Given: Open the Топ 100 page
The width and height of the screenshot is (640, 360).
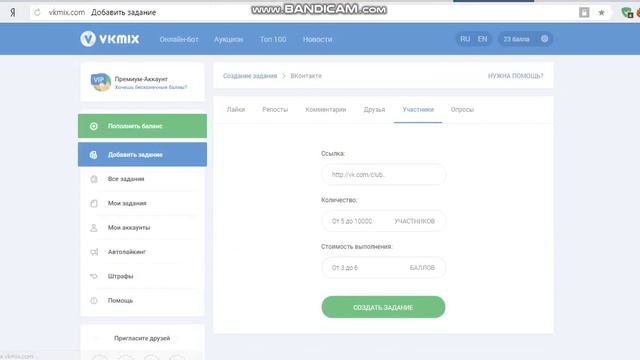Looking at the screenshot, I should tap(273, 39).
